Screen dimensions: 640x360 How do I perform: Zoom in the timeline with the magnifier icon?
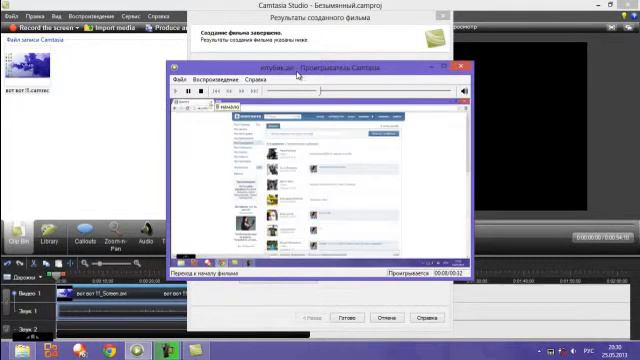[x=137, y=264]
